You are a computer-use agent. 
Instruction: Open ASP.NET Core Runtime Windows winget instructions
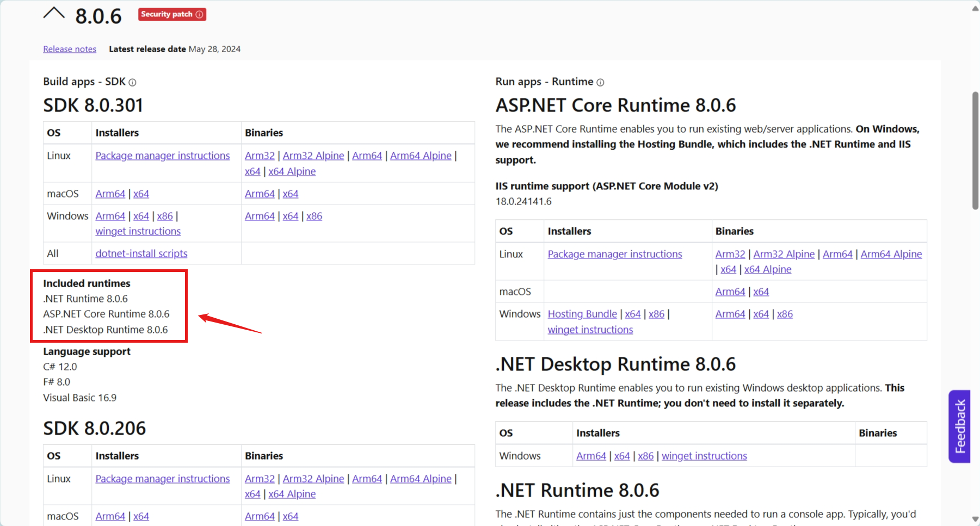point(590,330)
